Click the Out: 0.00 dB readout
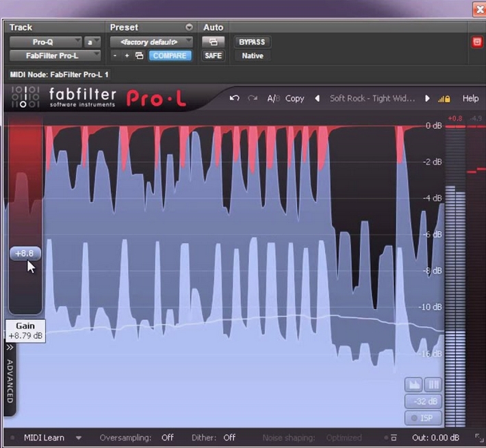Viewport: 486px width, 448px height. click(435, 438)
